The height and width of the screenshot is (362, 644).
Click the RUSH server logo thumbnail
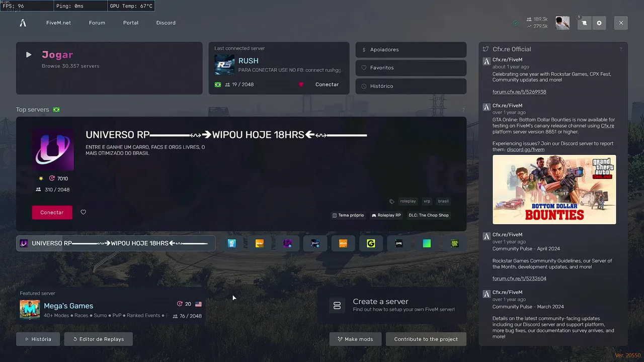point(224,65)
